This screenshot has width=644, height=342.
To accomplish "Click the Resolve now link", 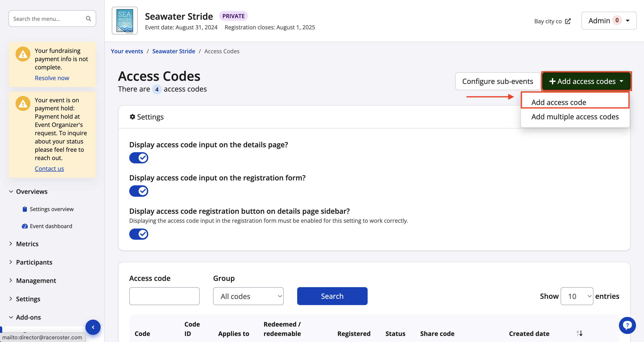I will [52, 78].
